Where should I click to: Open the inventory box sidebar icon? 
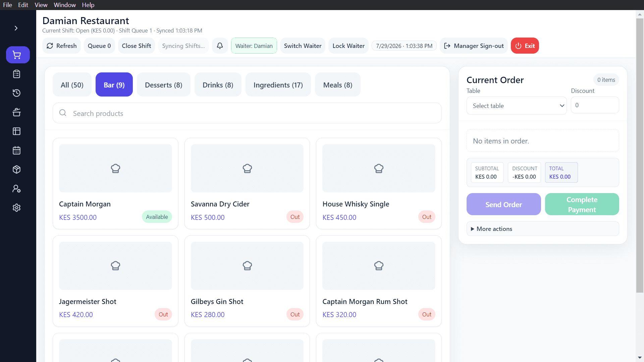point(16,170)
